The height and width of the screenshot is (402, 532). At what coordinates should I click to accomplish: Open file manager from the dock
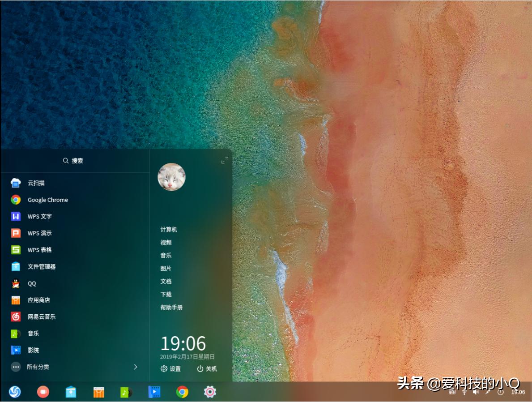[71, 392]
